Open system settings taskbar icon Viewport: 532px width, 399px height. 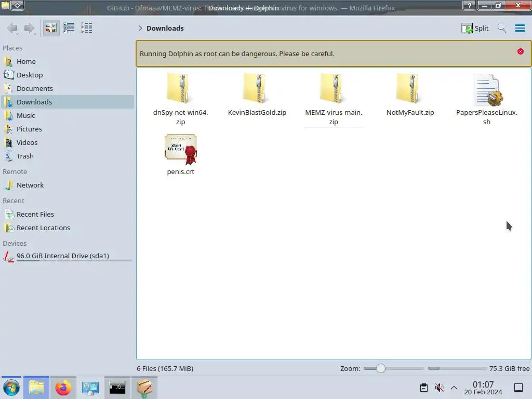90,388
